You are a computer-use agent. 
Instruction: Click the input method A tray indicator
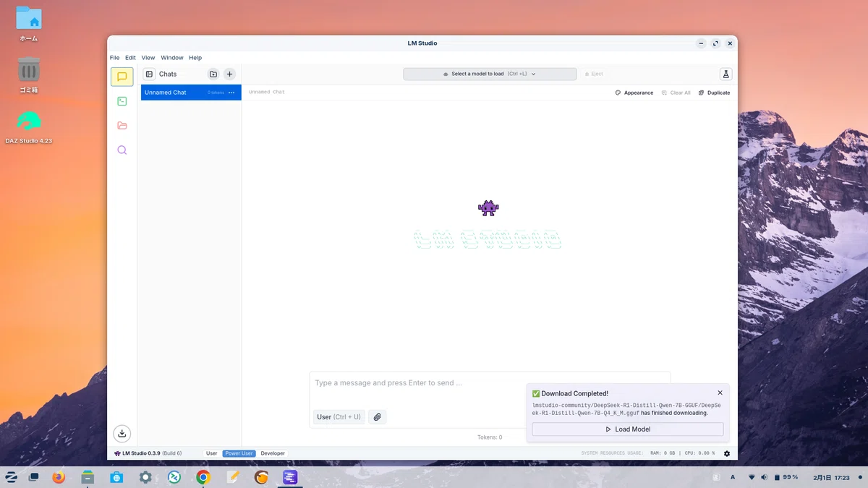[733, 477]
